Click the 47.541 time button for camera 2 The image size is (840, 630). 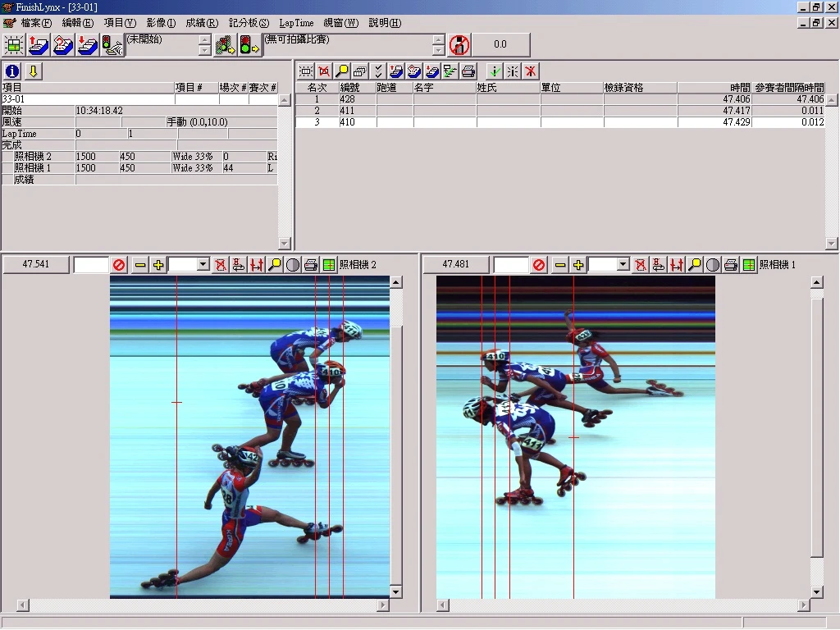pos(36,265)
